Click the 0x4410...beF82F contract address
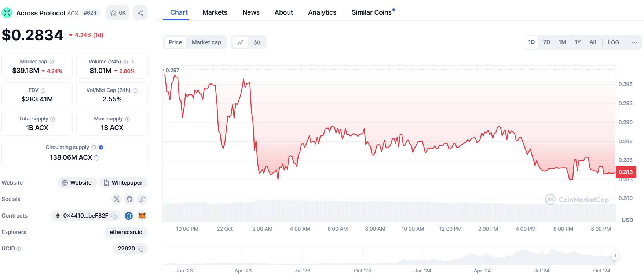The image size is (644, 275). (85, 216)
